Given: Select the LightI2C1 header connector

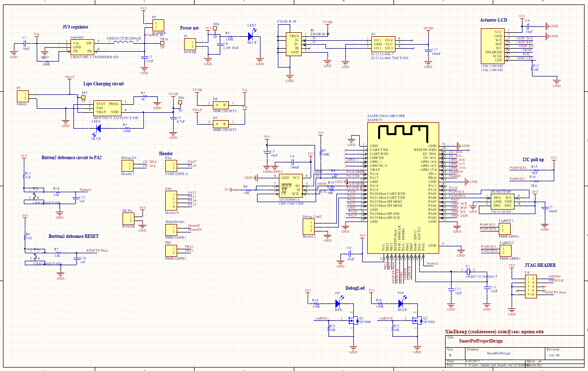Looking at the screenshot, I should click(505, 229).
